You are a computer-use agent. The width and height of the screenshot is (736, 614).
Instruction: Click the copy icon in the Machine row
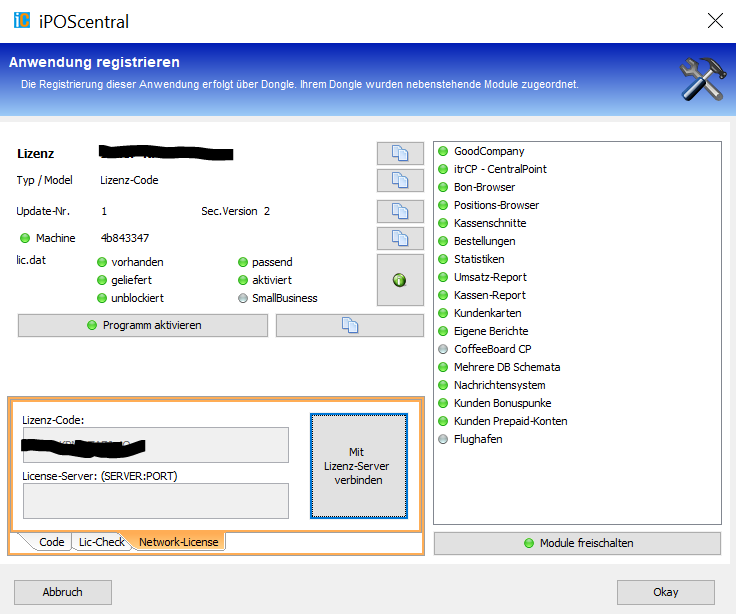point(400,238)
